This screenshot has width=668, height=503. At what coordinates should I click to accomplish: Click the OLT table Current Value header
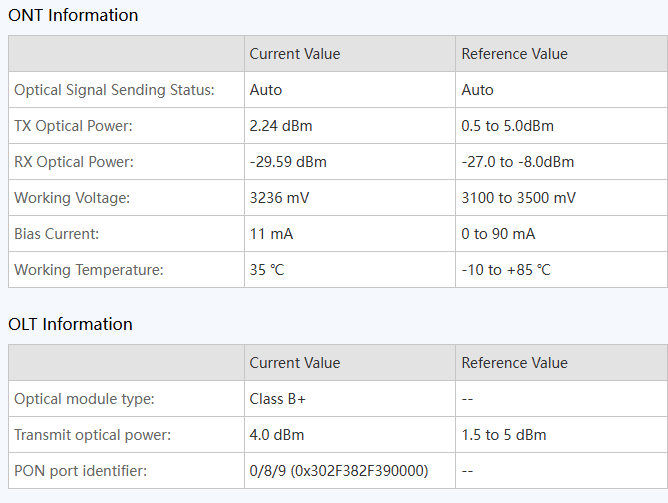click(295, 363)
